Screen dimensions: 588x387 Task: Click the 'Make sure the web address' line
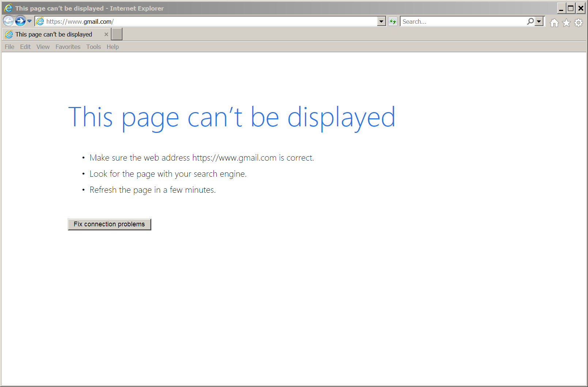[202, 158]
